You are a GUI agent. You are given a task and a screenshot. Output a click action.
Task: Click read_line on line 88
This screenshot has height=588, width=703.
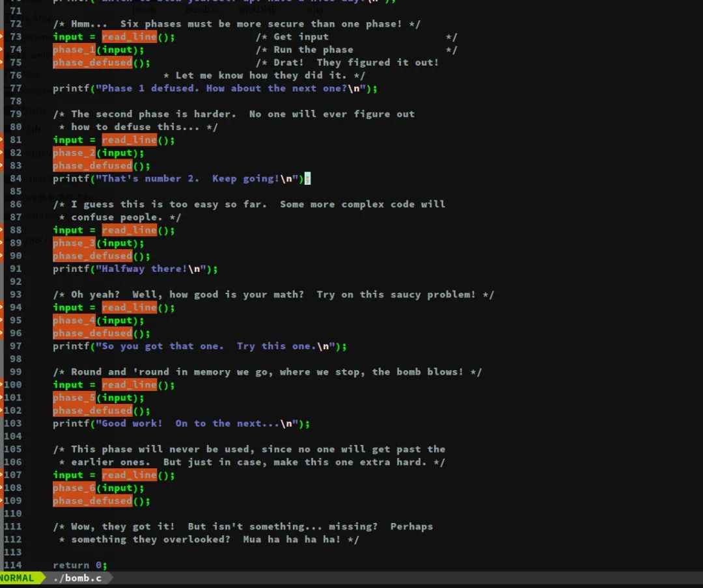[x=129, y=230]
